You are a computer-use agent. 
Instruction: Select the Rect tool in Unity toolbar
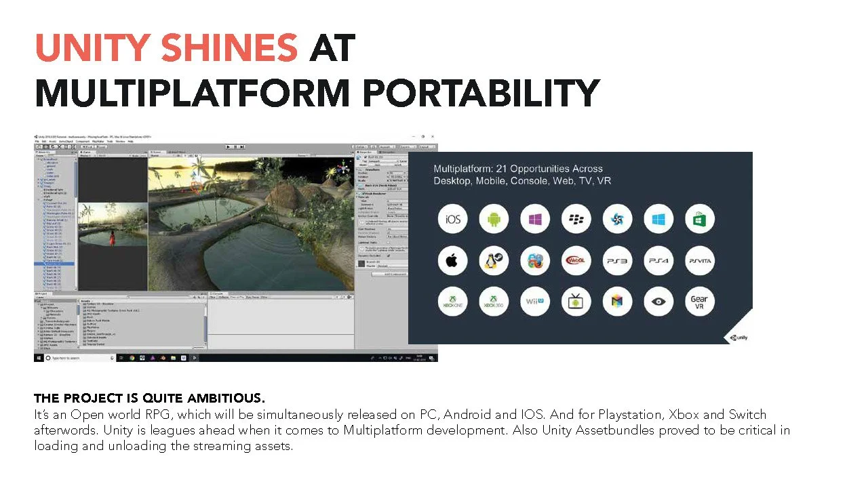point(66,147)
